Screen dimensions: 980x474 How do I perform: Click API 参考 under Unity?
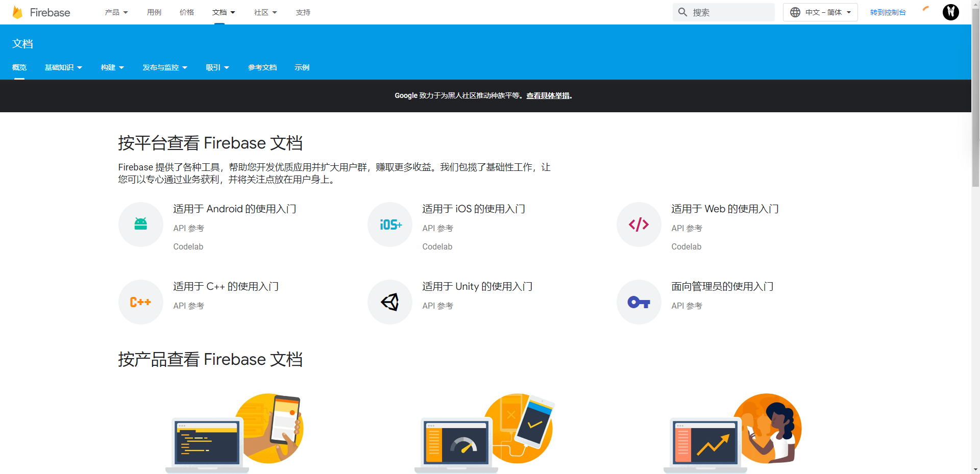[x=438, y=306]
